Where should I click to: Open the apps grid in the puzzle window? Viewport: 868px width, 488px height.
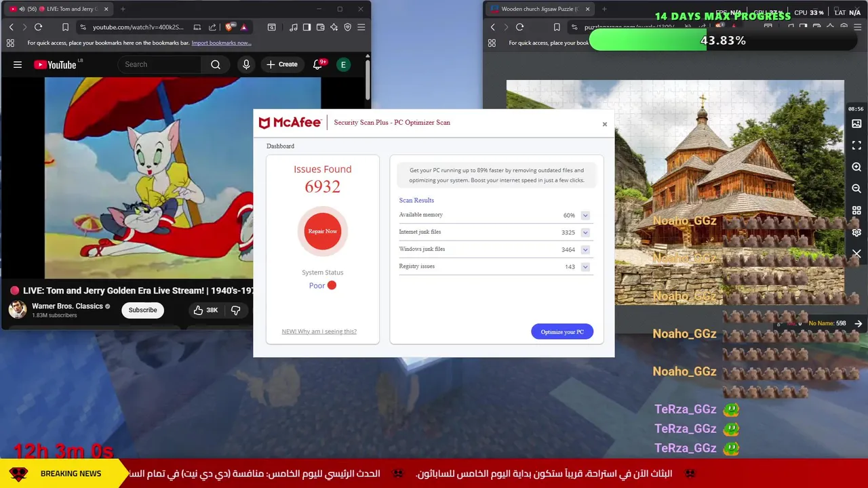[492, 43]
